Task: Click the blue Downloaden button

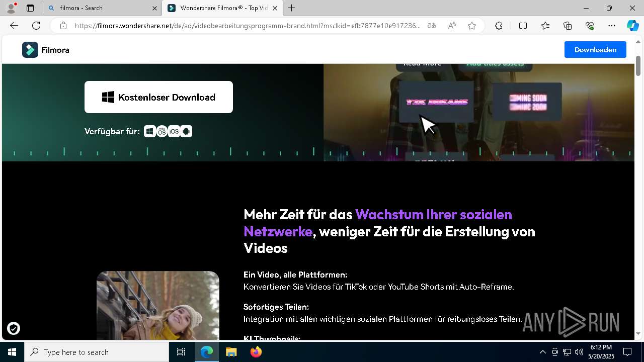Action: (x=595, y=50)
